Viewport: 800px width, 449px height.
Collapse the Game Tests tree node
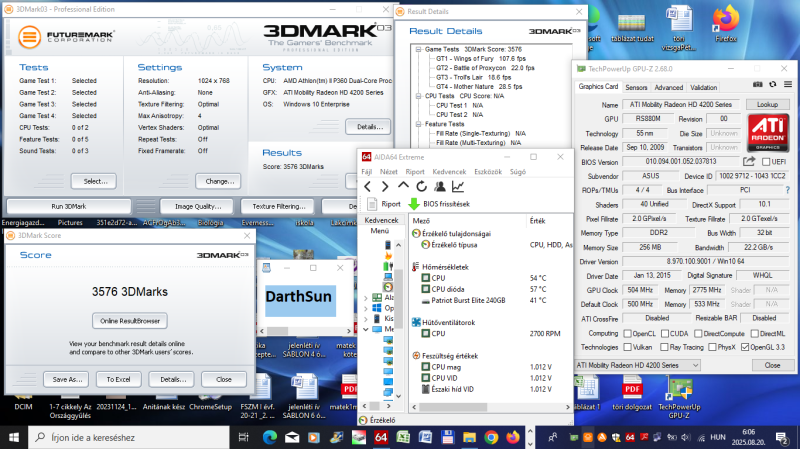click(418, 49)
